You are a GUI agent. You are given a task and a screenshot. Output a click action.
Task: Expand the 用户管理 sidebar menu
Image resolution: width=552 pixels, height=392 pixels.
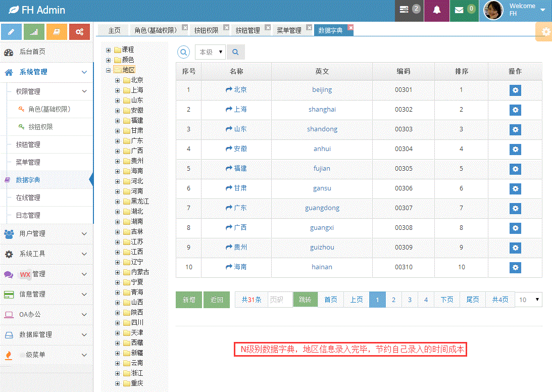click(x=46, y=233)
